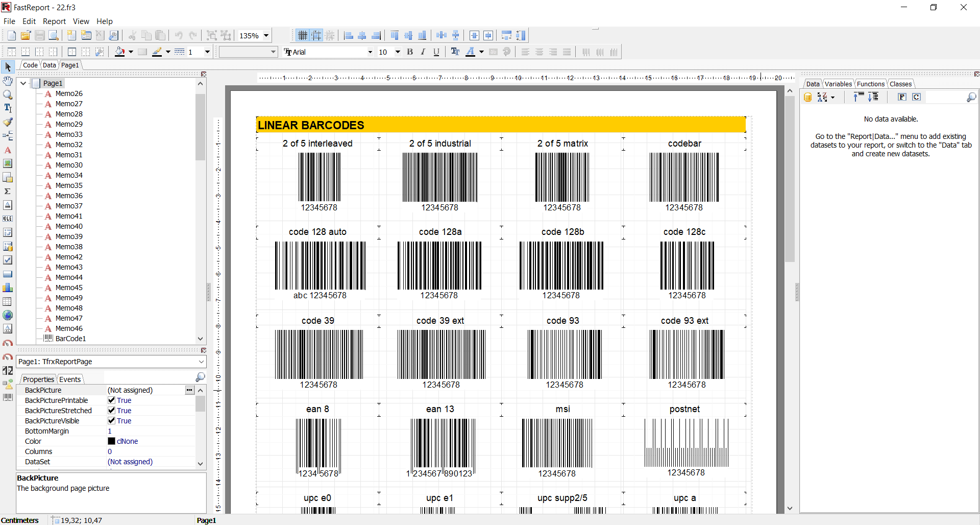Switch to the Code tab
980x525 pixels.
click(30, 65)
